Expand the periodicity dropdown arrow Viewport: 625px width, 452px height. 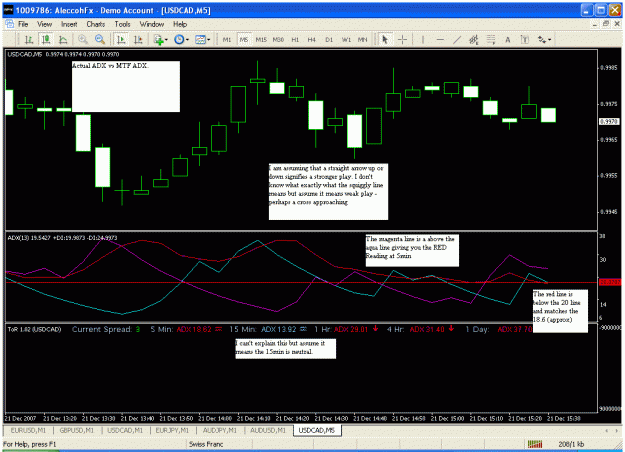[187, 39]
